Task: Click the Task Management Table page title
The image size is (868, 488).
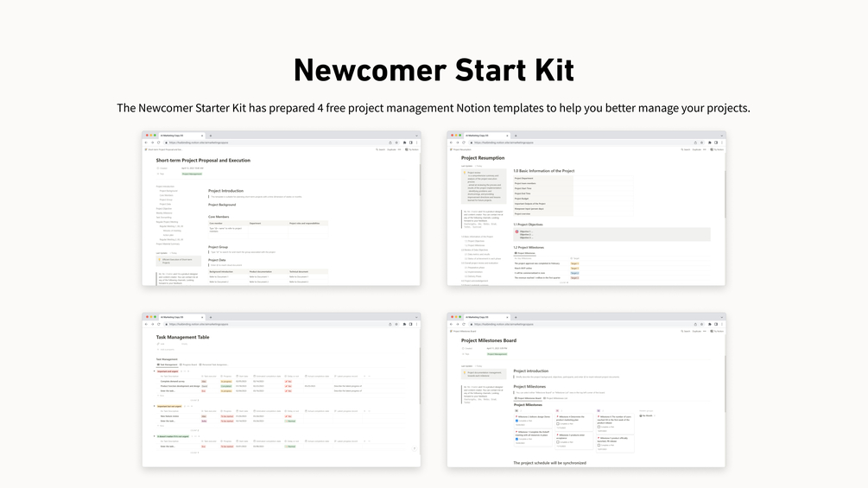Action: point(183,337)
